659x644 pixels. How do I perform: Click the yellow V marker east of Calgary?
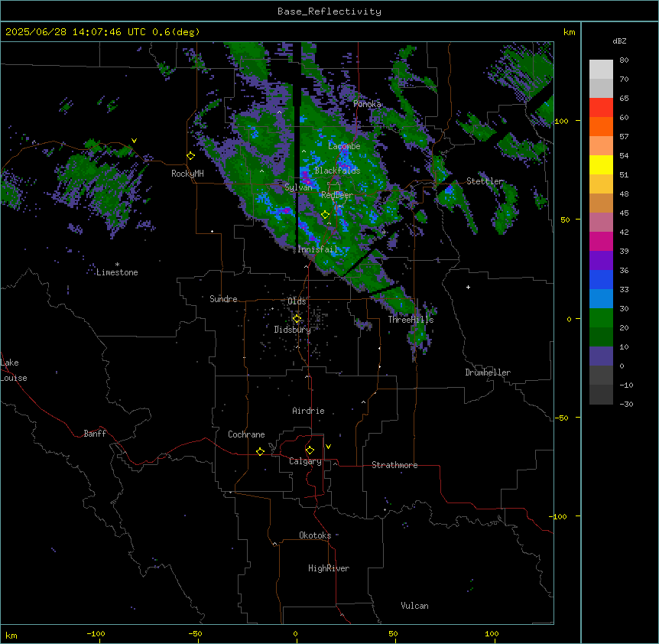pos(328,447)
